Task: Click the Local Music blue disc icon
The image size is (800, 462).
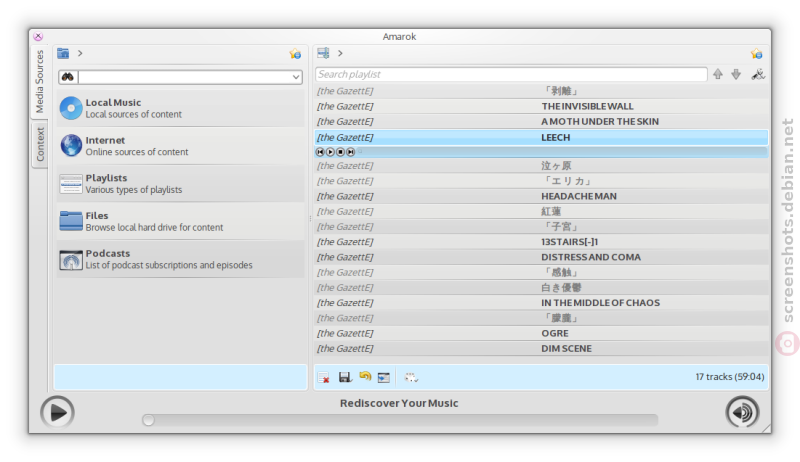Action: click(x=71, y=108)
